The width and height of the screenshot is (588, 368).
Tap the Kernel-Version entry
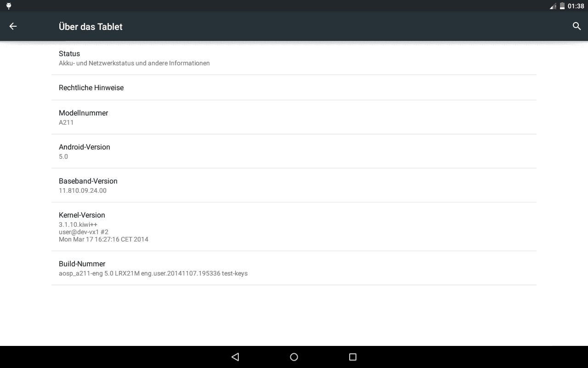point(294,227)
